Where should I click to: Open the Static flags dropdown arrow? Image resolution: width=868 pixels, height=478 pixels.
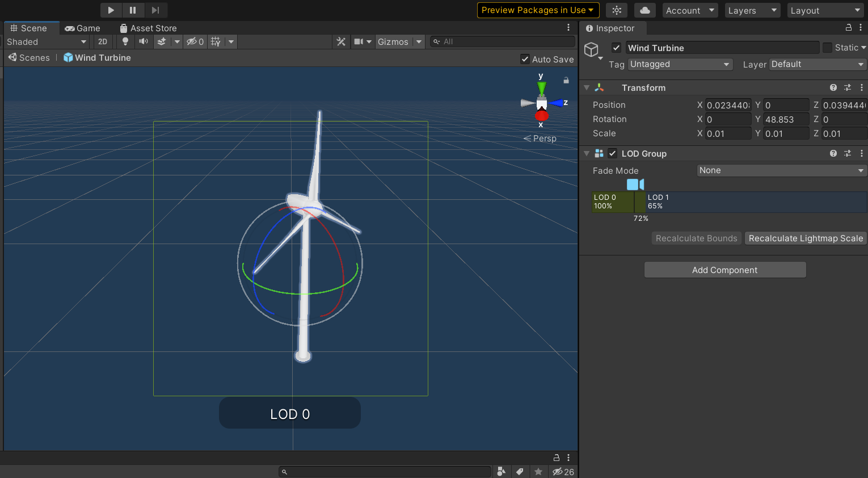[x=863, y=48]
